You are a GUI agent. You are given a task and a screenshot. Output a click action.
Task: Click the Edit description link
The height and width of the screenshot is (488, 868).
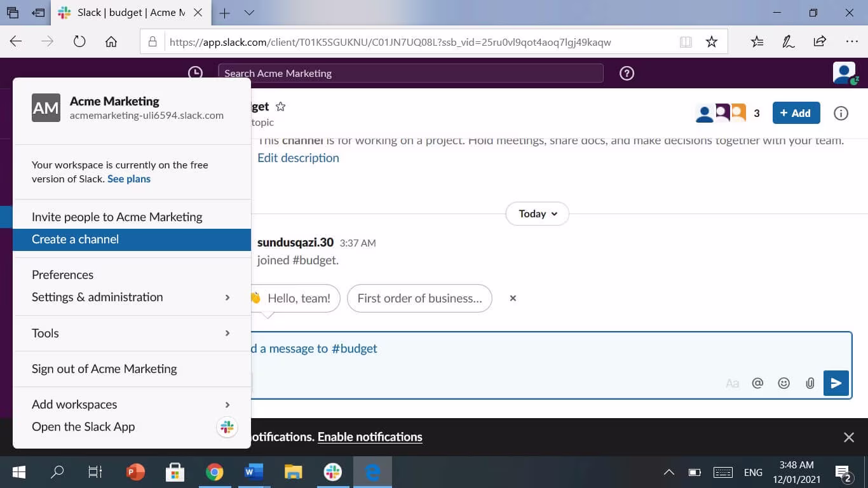tap(298, 158)
